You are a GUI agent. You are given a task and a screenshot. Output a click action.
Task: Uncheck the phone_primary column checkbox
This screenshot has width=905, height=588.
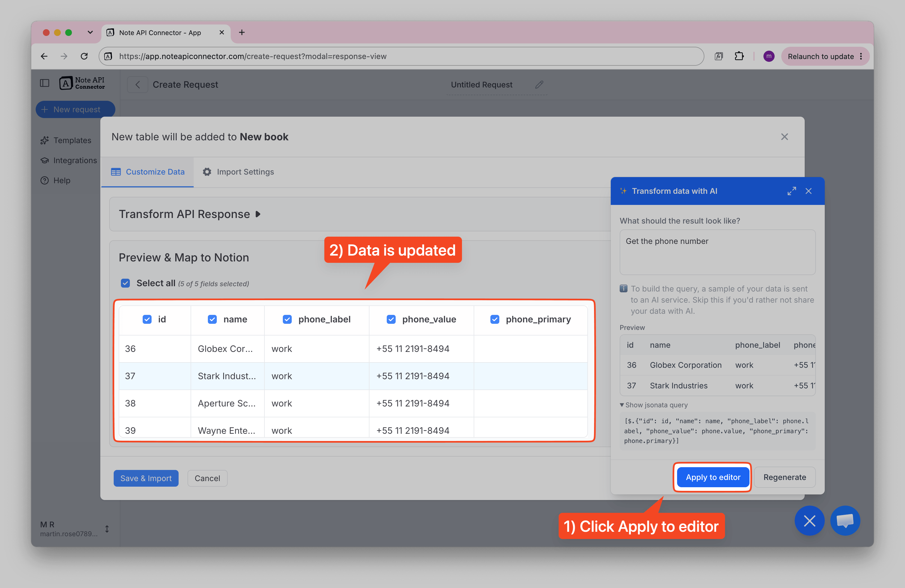(495, 319)
